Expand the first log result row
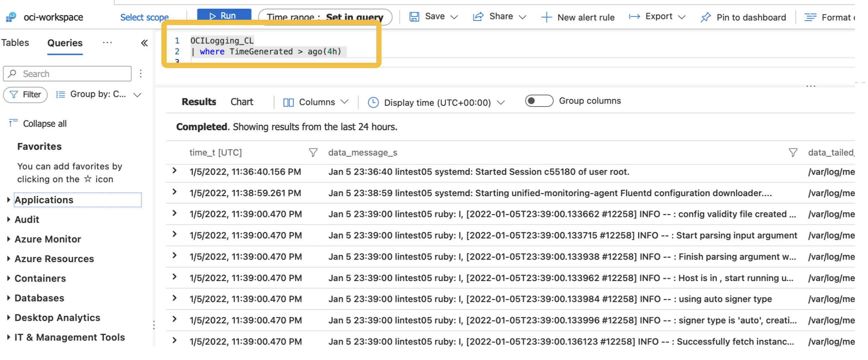Image resolution: width=868 pixels, height=360 pixels. point(175,171)
